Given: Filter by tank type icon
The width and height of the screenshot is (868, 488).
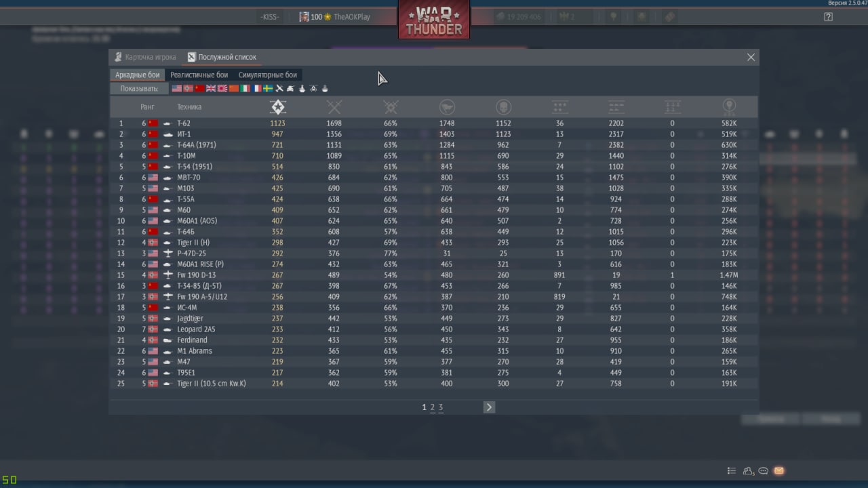Looking at the screenshot, I should pos(290,89).
